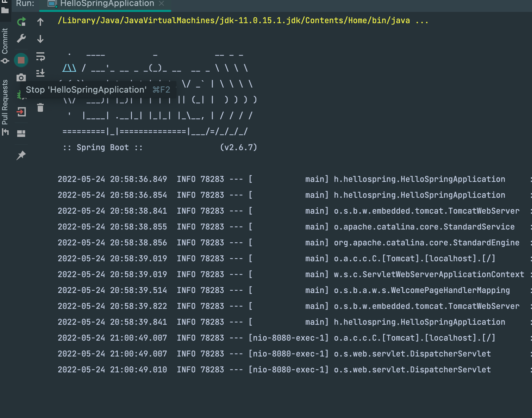Click the 21:00:49.007 DispatcherServlet log line
This screenshot has height=418, width=532.
pyautogui.click(x=294, y=354)
